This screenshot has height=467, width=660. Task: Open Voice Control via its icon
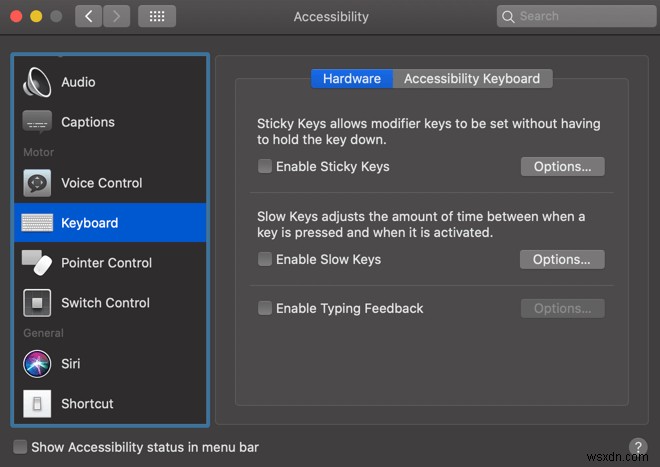click(37, 183)
